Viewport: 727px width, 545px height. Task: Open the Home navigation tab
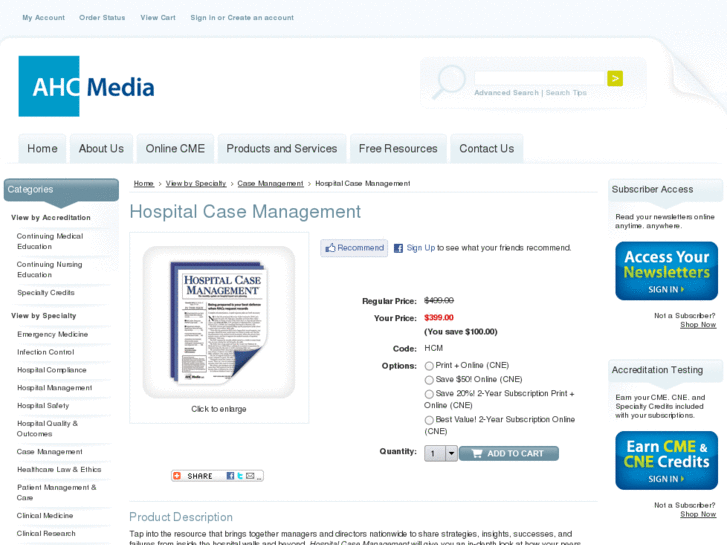coord(42,148)
